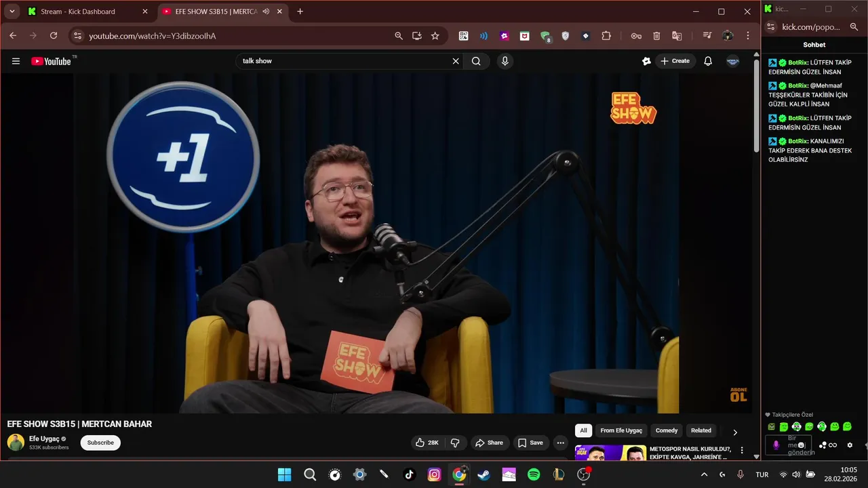Open the YouTube account avatar menu
Viewport: 868px width, 488px height.
733,61
